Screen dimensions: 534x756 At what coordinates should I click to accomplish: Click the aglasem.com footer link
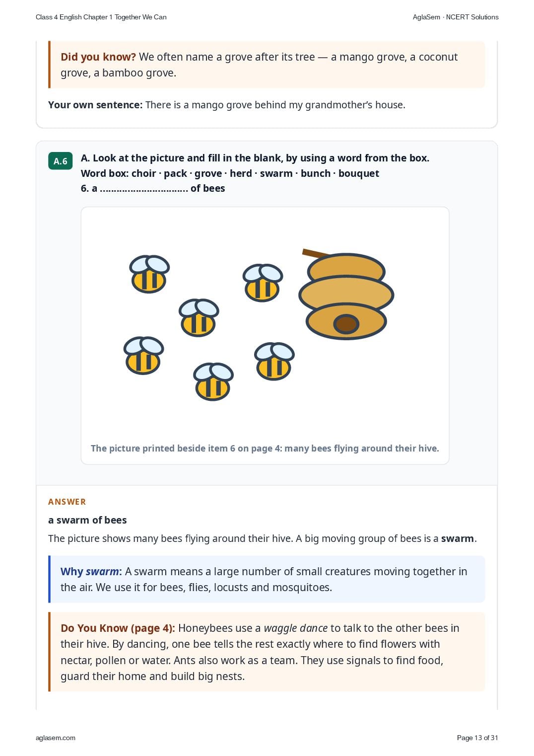click(x=56, y=738)
